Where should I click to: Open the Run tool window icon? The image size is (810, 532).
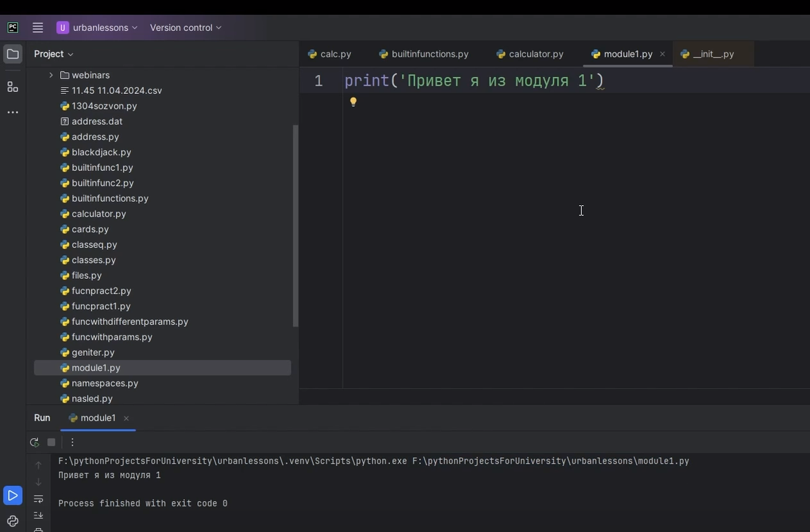[x=13, y=496]
